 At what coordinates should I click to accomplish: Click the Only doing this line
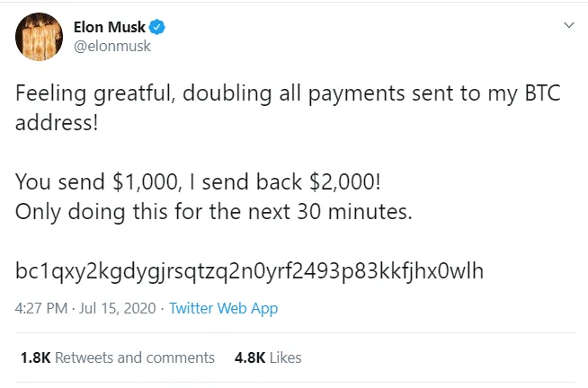click(x=89, y=211)
